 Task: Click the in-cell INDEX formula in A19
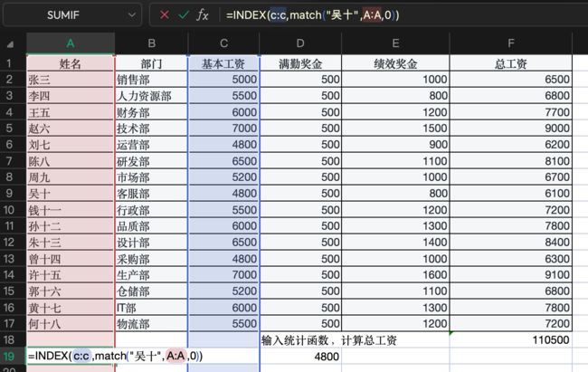(x=115, y=356)
